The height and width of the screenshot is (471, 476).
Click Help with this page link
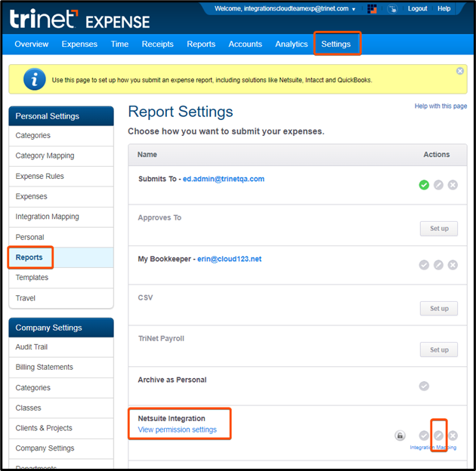click(x=440, y=106)
